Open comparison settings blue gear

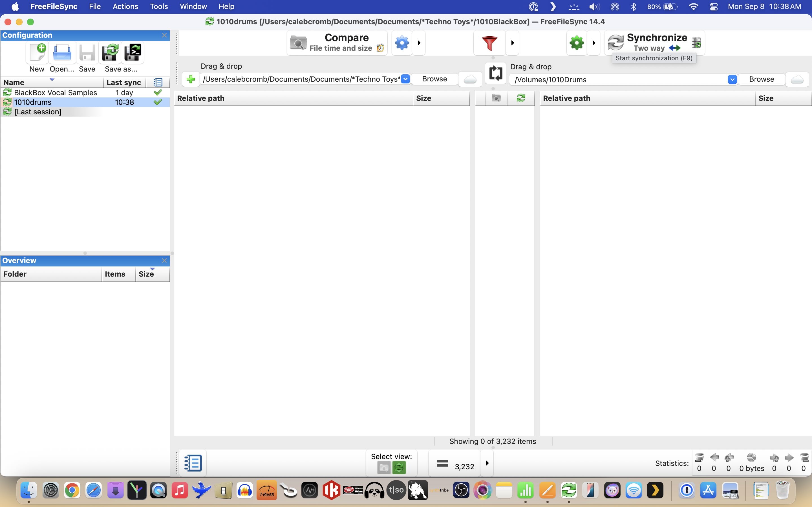coord(402,43)
